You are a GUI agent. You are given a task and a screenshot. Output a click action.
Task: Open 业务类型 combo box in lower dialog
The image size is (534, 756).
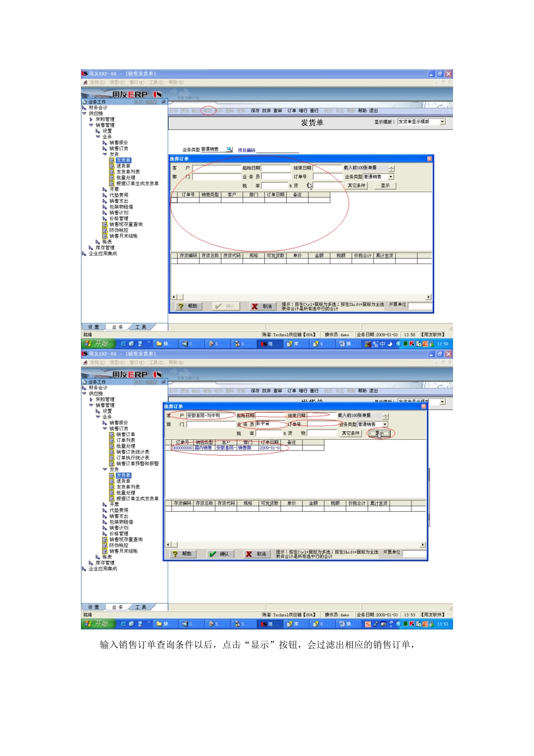pos(385,425)
